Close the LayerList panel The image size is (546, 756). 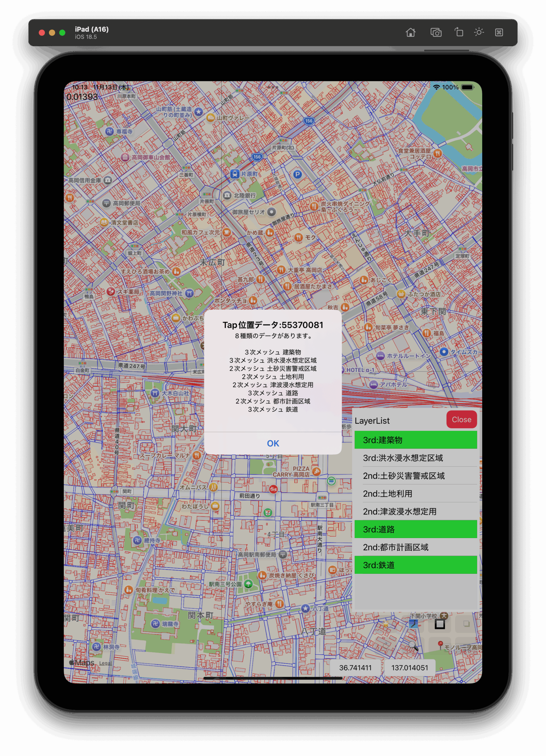pos(461,420)
